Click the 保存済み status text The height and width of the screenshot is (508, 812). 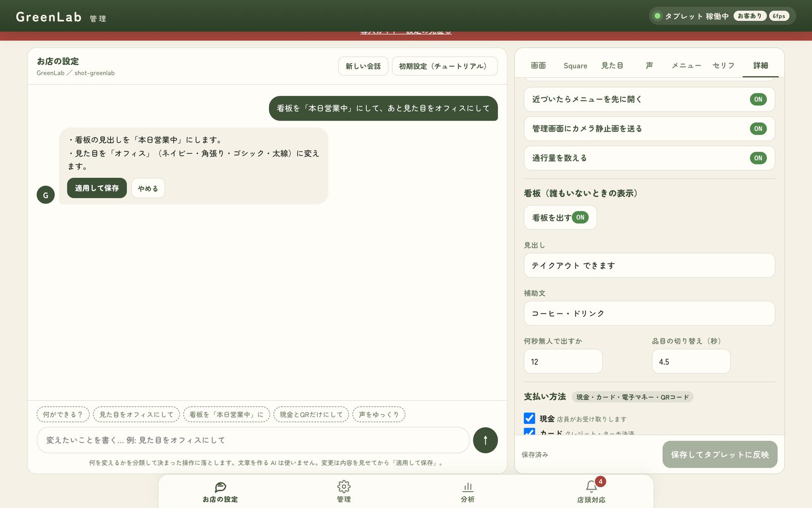535,455
